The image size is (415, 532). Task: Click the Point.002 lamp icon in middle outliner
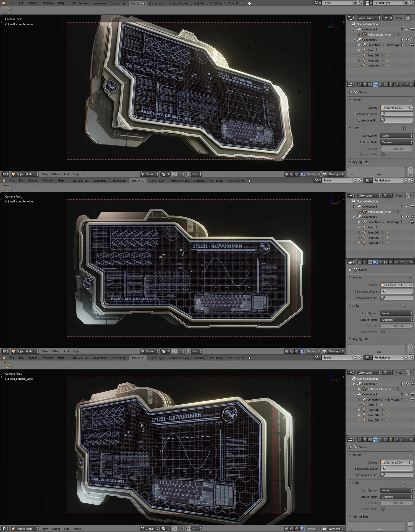(364, 238)
